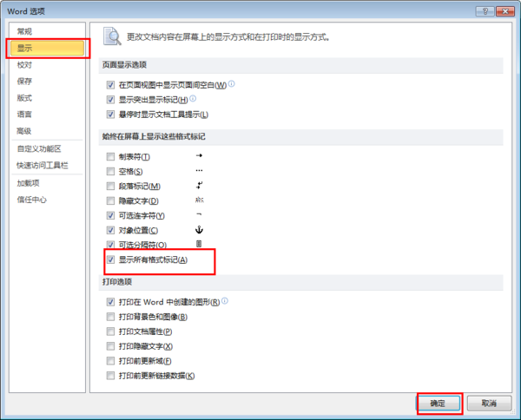The height and width of the screenshot is (420, 521).
Task: Enable 打印文档属性 checkbox
Action: (x=110, y=331)
